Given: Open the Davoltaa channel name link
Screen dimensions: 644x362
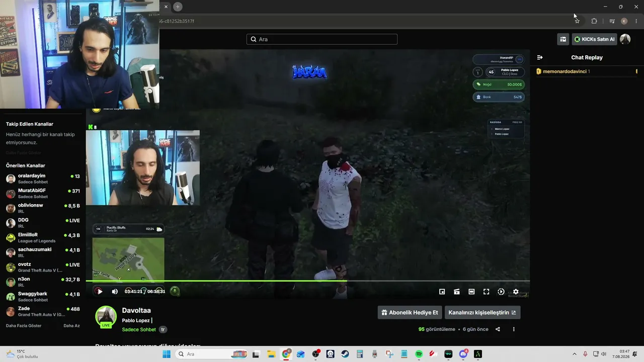Looking at the screenshot, I should [x=136, y=310].
